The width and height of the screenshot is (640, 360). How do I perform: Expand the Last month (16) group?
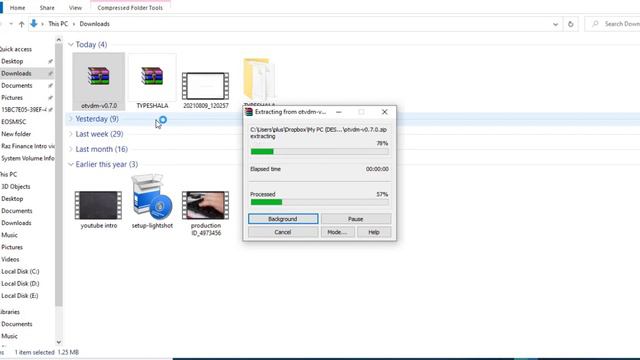pyautogui.click(x=71, y=149)
